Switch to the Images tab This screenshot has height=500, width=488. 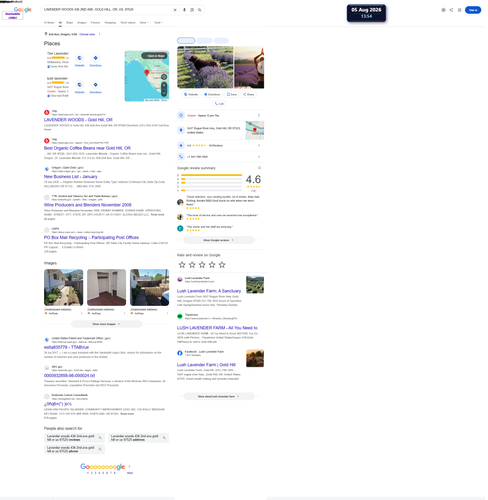pos(82,22)
